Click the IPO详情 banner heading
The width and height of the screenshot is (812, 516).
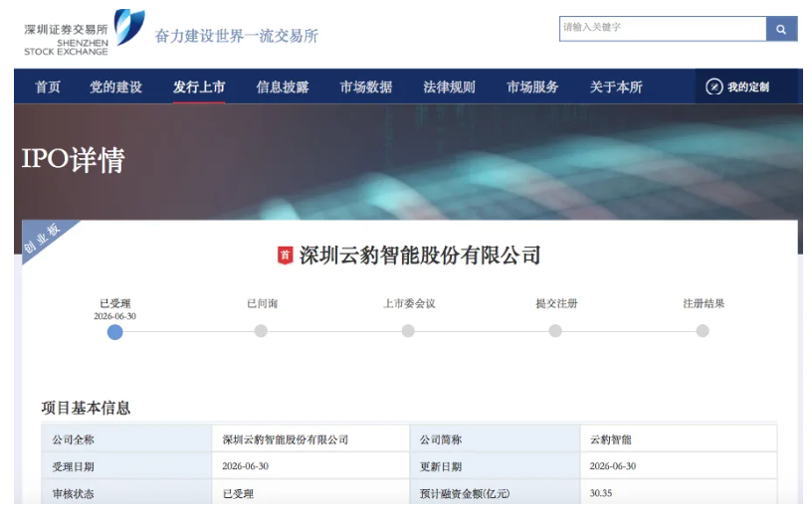[73, 159]
